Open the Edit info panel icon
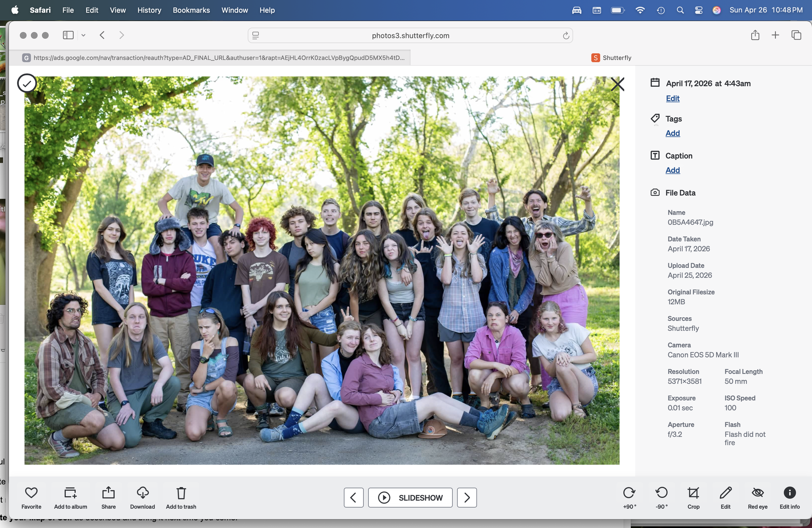Viewport: 812px width, 528px height. coord(789,493)
